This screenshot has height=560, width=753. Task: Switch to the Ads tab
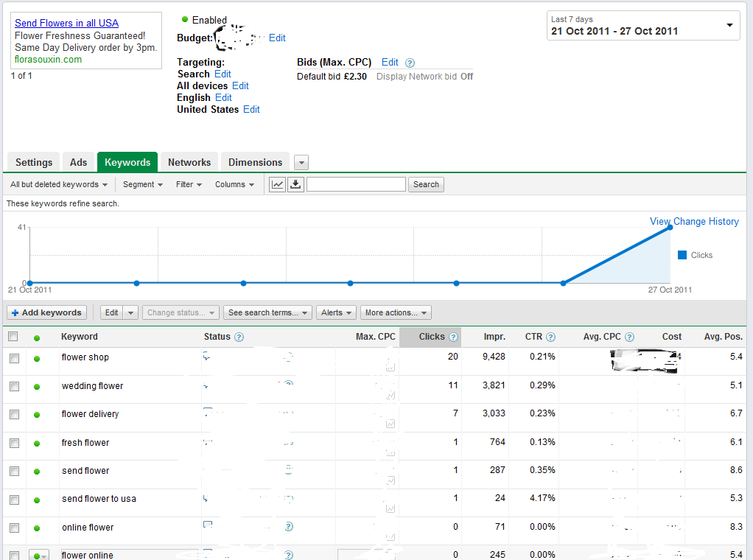[78, 162]
